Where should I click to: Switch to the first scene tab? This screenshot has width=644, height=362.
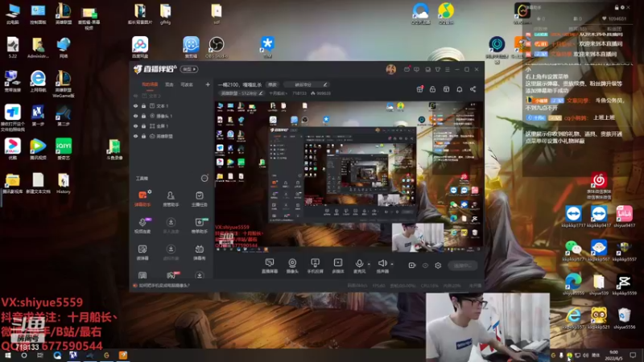[x=150, y=84]
